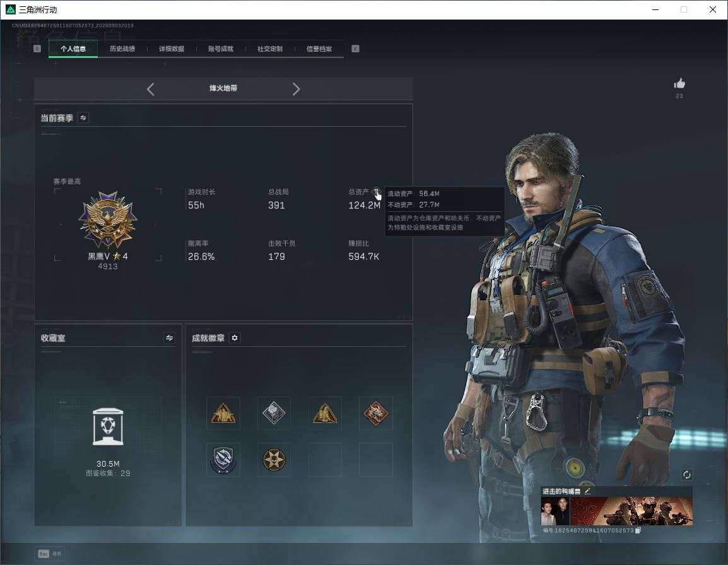Click the like count 23
The width and height of the screenshot is (728, 565).
(679, 96)
